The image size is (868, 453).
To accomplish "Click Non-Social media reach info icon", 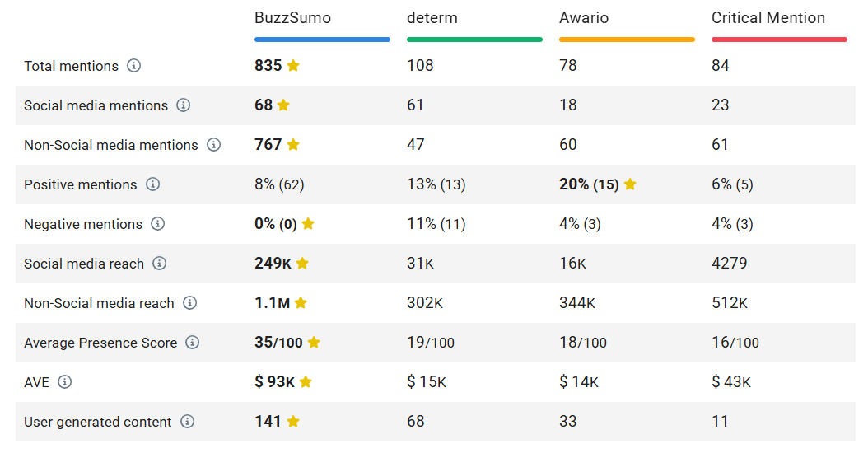I will (x=190, y=303).
